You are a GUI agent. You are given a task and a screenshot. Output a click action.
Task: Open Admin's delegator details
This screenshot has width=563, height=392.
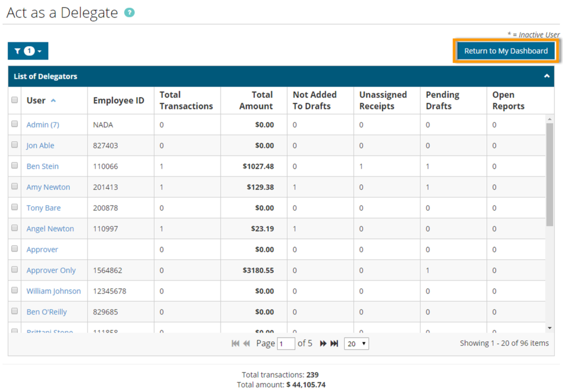tap(42, 124)
